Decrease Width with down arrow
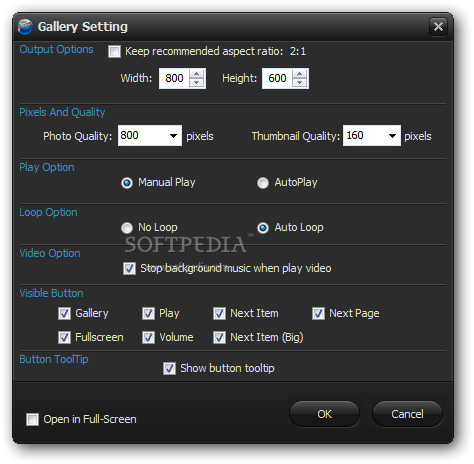 tap(197, 83)
